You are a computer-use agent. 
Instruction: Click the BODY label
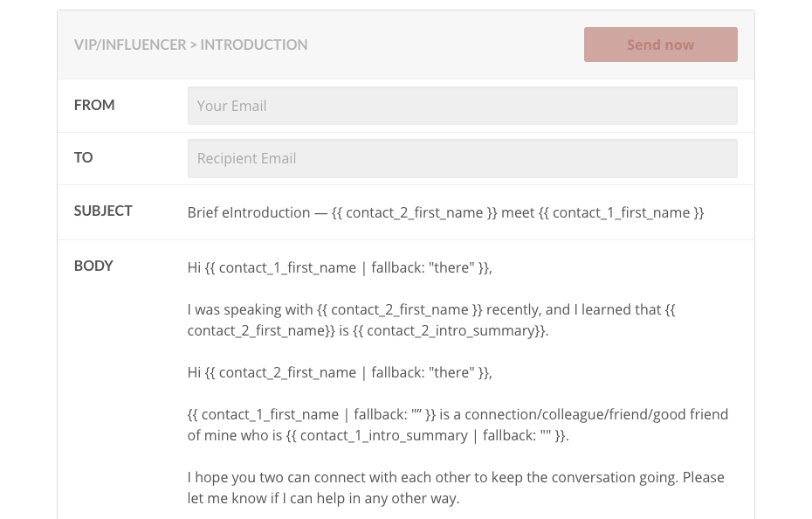click(x=93, y=266)
